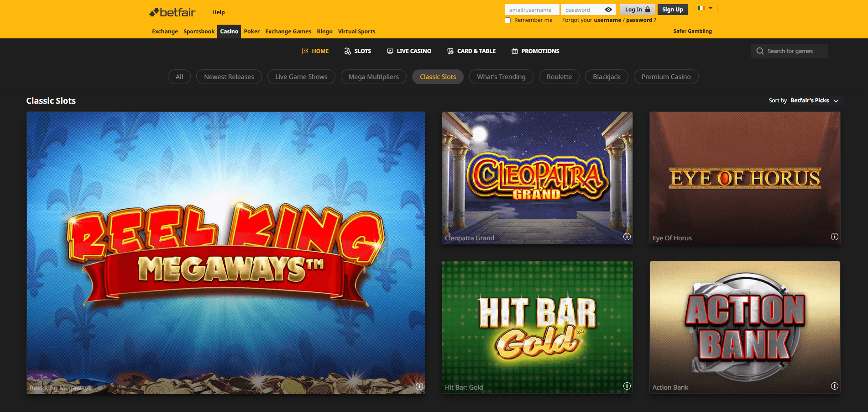Open the PROMOTIONS section
The height and width of the screenshot is (412, 868).
coord(535,51)
